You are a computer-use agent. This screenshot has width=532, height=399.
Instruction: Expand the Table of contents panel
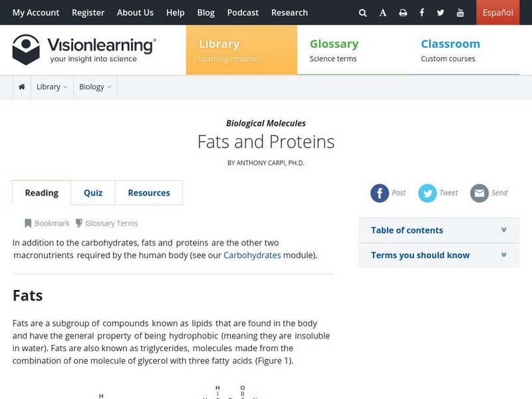439,230
